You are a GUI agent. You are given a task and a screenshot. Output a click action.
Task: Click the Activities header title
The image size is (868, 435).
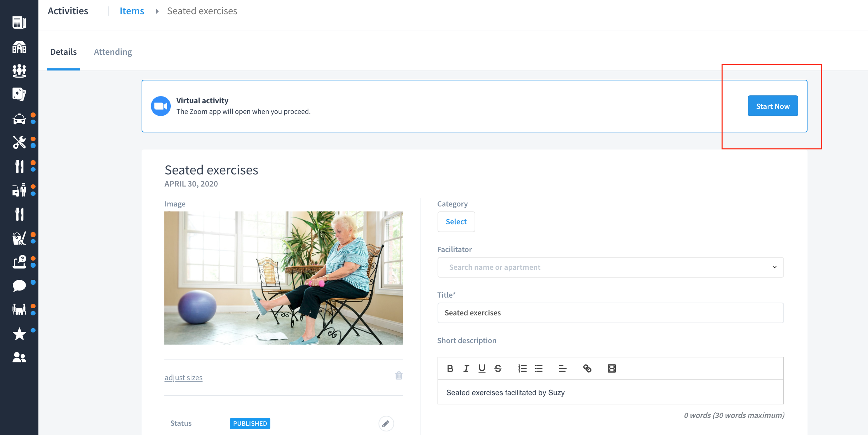pos(68,11)
